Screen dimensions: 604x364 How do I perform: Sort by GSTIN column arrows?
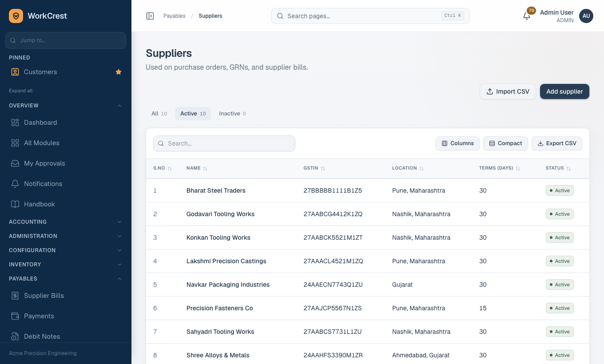[x=323, y=169]
